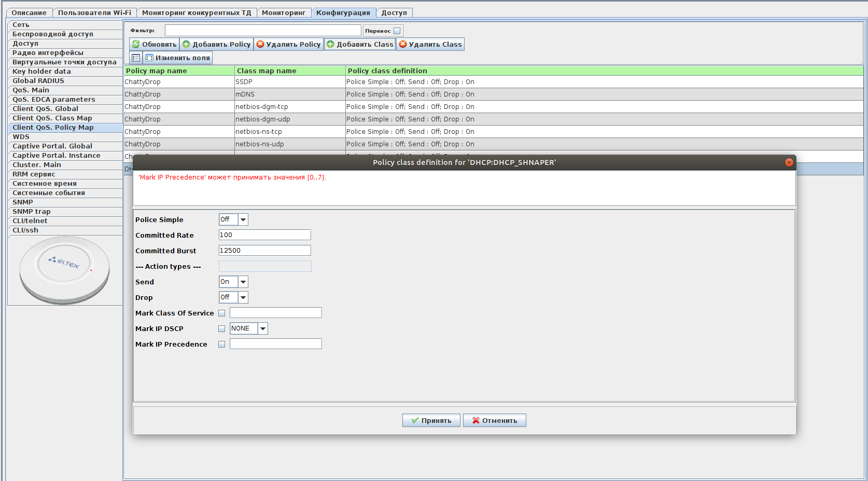Image resolution: width=868 pixels, height=481 pixels.
Task: Open CLI/ssh in sidebar
Action: pyautogui.click(x=65, y=230)
